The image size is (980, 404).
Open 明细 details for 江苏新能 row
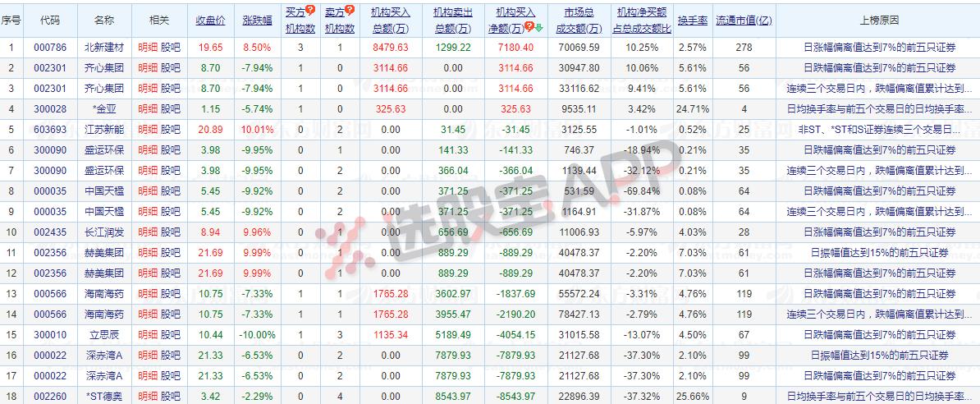coord(148,130)
